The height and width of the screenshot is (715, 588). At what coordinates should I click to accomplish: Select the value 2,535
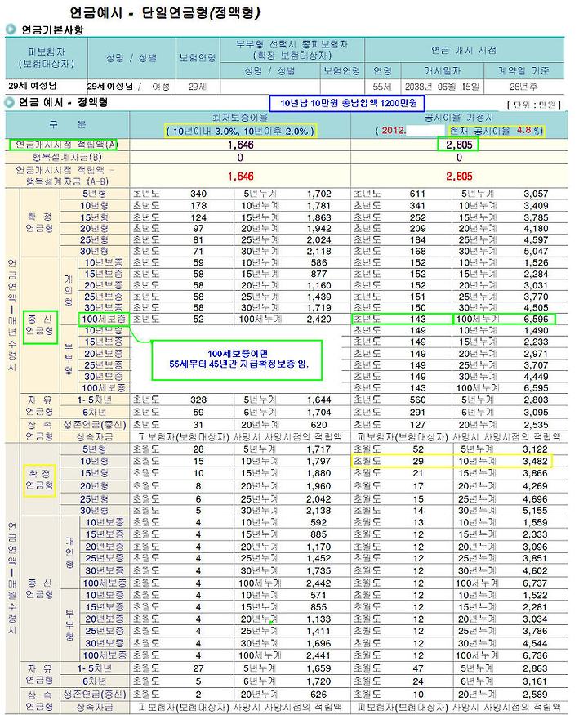coord(536,425)
